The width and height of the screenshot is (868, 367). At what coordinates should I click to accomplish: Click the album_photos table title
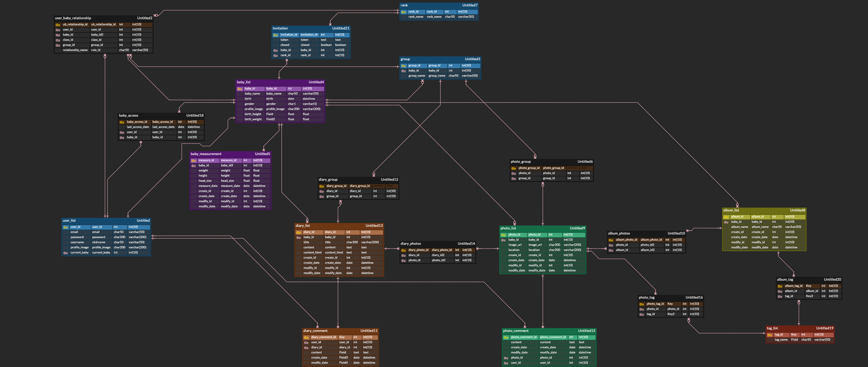pyautogui.click(x=619, y=233)
